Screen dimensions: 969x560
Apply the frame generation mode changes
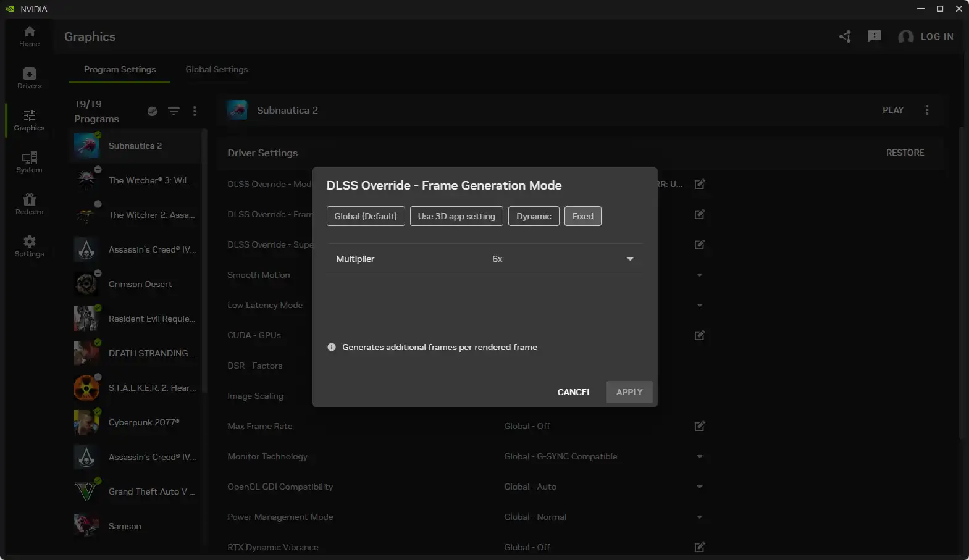coord(629,392)
